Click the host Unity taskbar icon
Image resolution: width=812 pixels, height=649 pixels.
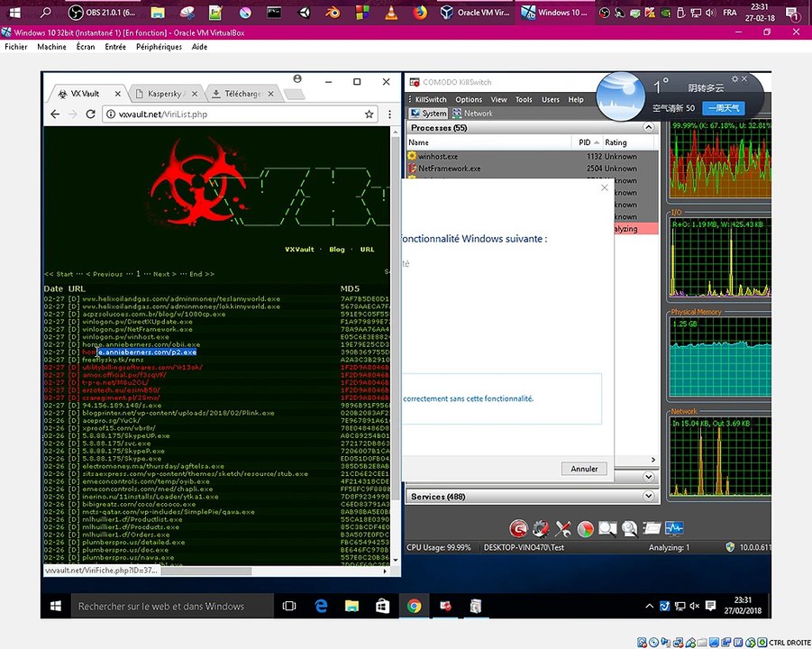click(304, 13)
